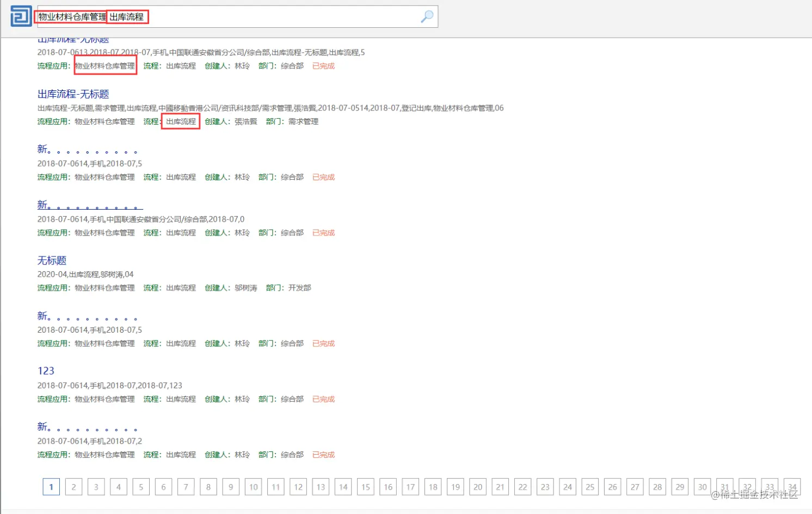Click 已完成 status on the 123 result

[323, 399]
